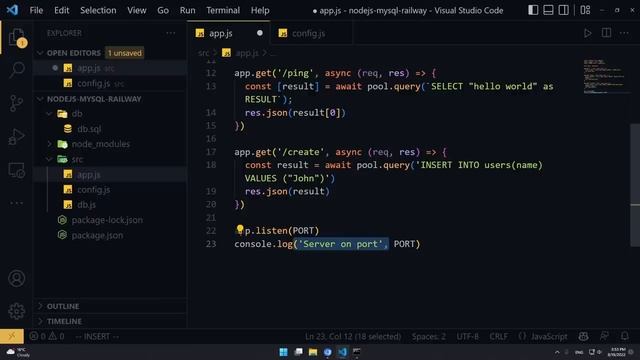Image resolution: width=640 pixels, height=360 pixels.
Task: Open the Terminal menu
Action: 223,10
